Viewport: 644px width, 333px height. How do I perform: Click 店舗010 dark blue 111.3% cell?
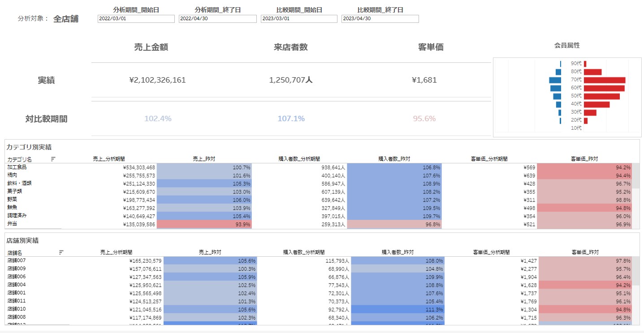(x=397, y=309)
